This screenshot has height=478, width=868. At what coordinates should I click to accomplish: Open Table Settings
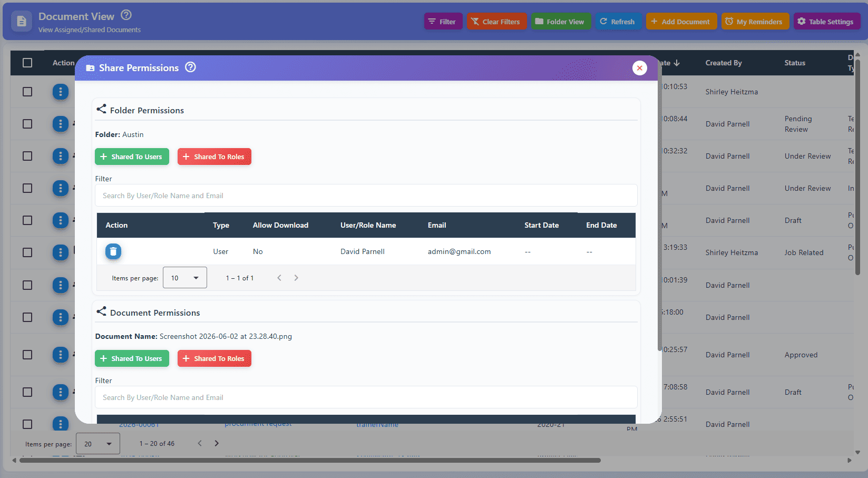pyautogui.click(x=827, y=22)
